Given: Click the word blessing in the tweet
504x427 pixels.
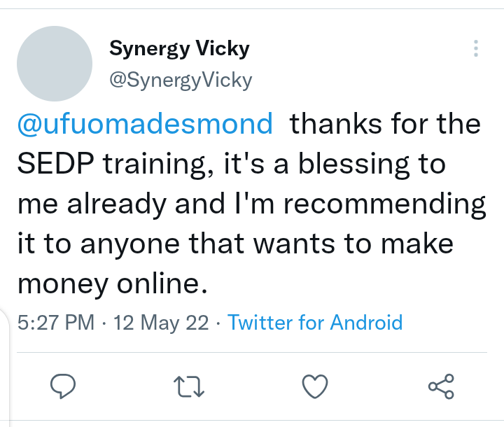Looking at the screenshot, I should pos(354,164).
